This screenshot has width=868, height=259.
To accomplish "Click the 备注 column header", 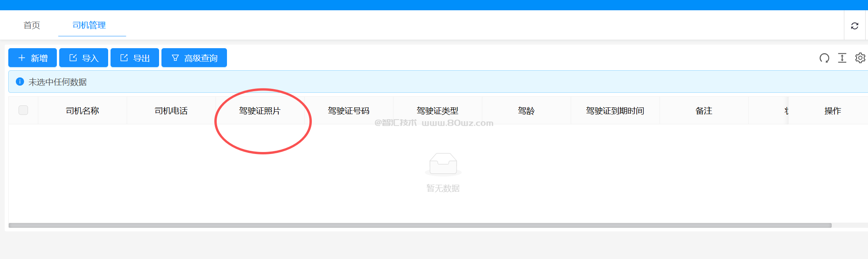I will coord(704,111).
